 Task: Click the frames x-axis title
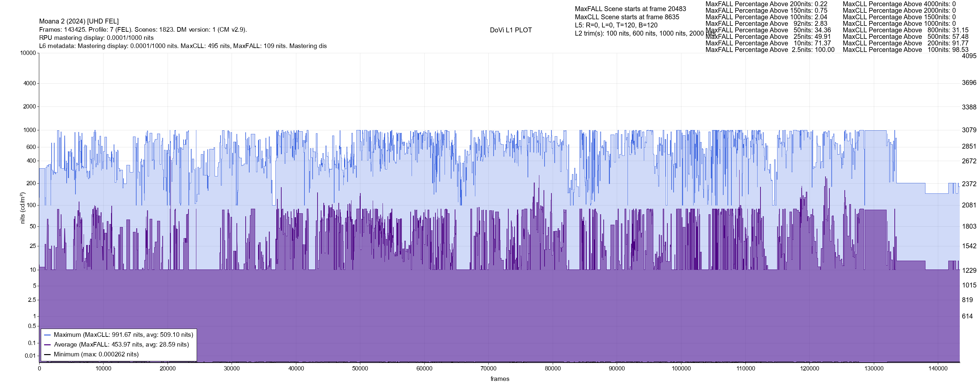click(x=499, y=379)
